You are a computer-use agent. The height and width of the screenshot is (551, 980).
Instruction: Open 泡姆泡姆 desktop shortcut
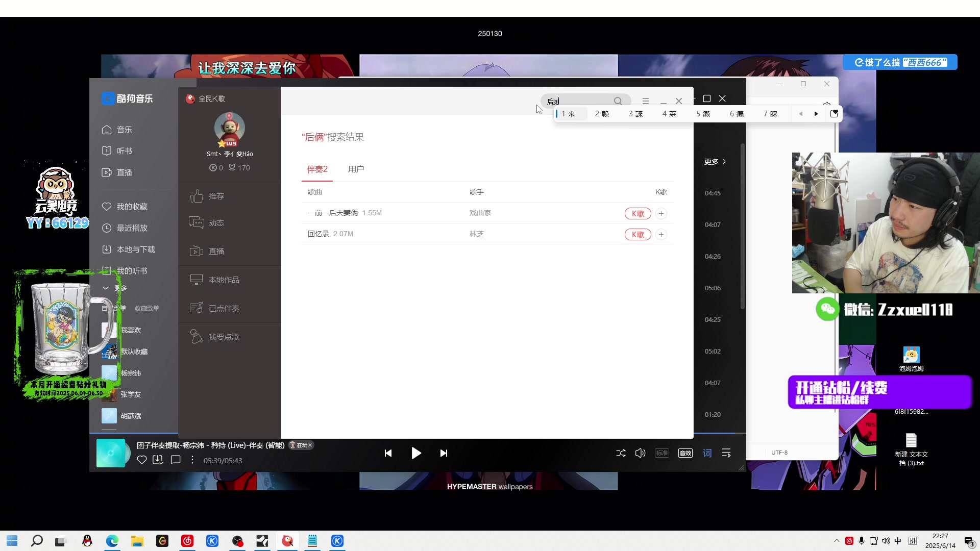pos(911,359)
